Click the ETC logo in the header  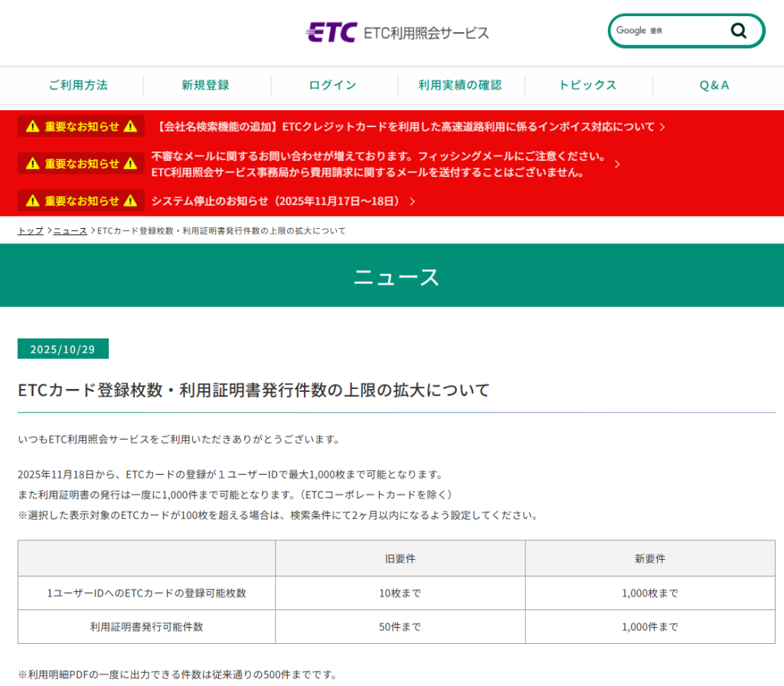tap(332, 32)
